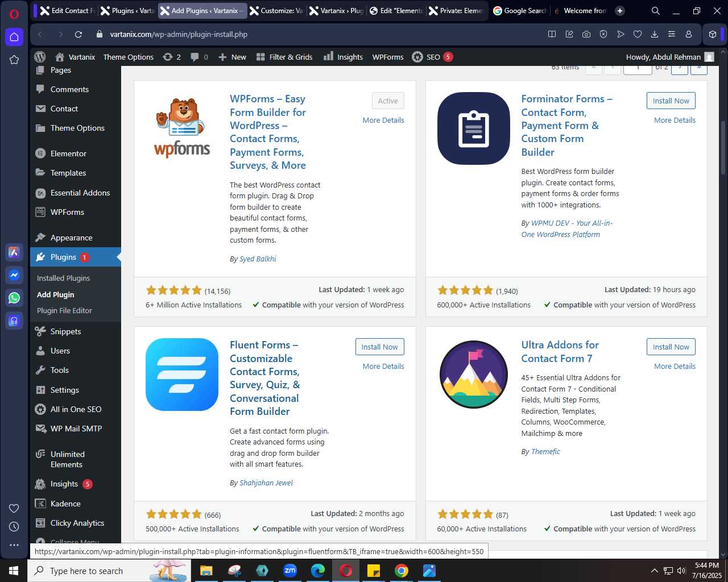Click the browser back arrow

[40, 34]
